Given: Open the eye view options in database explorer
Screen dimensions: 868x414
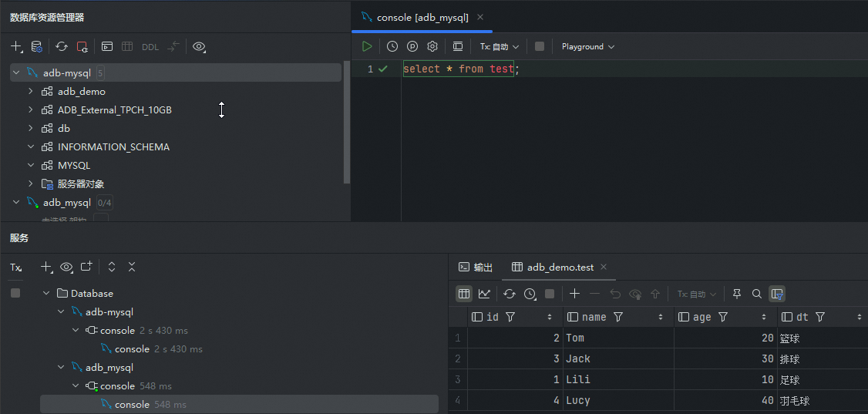Looking at the screenshot, I should pyautogui.click(x=200, y=47).
